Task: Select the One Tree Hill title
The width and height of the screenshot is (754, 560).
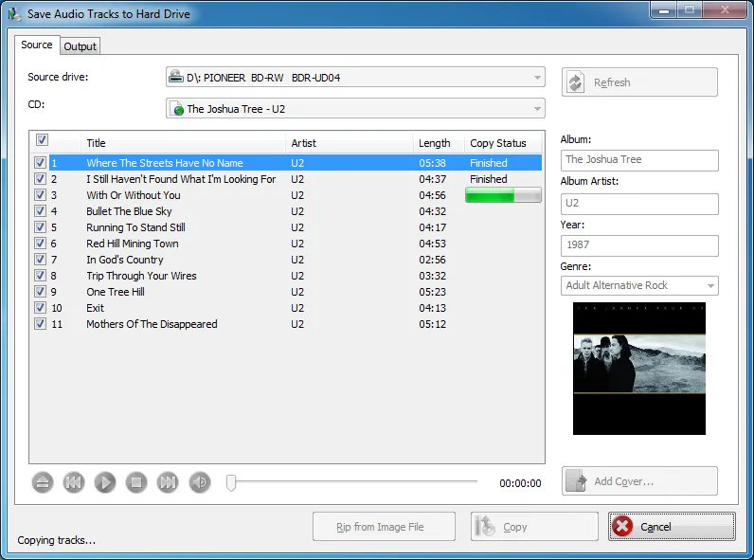Action: (116, 292)
